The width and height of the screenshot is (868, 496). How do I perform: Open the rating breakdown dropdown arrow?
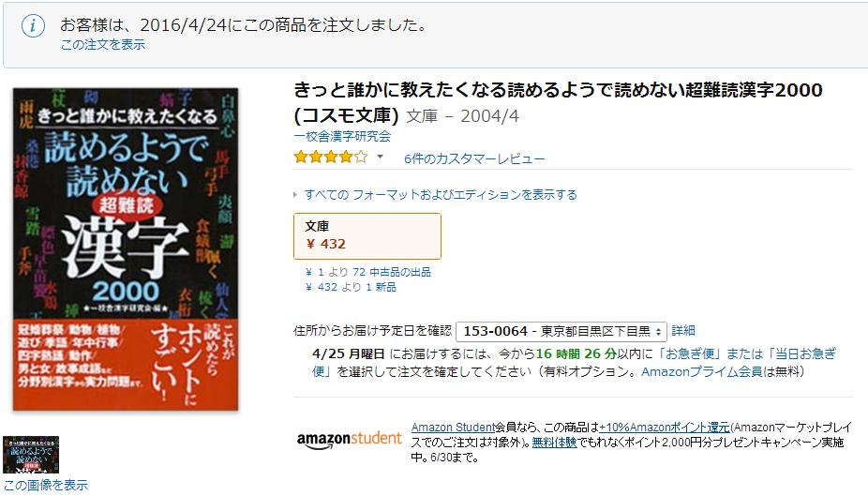pos(380,157)
